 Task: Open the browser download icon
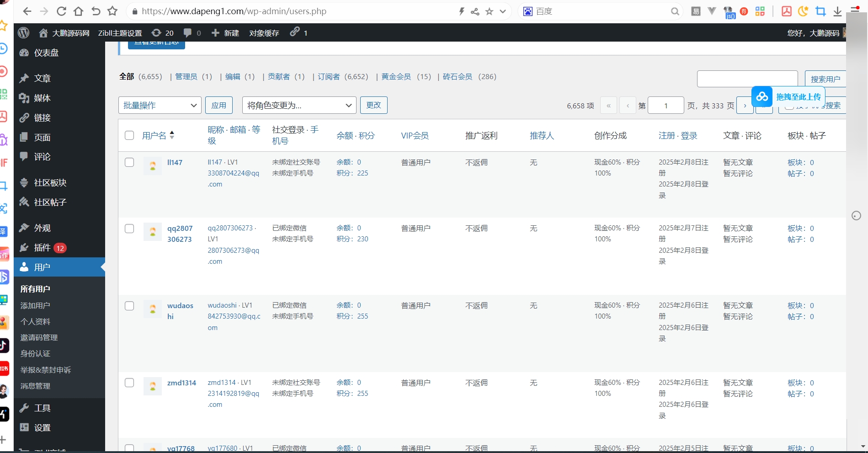[x=837, y=11]
